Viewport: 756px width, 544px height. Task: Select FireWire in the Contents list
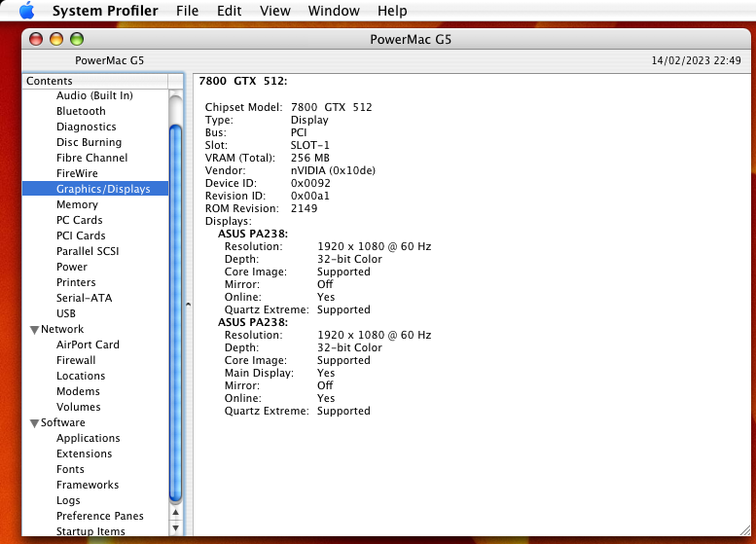pos(77,173)
